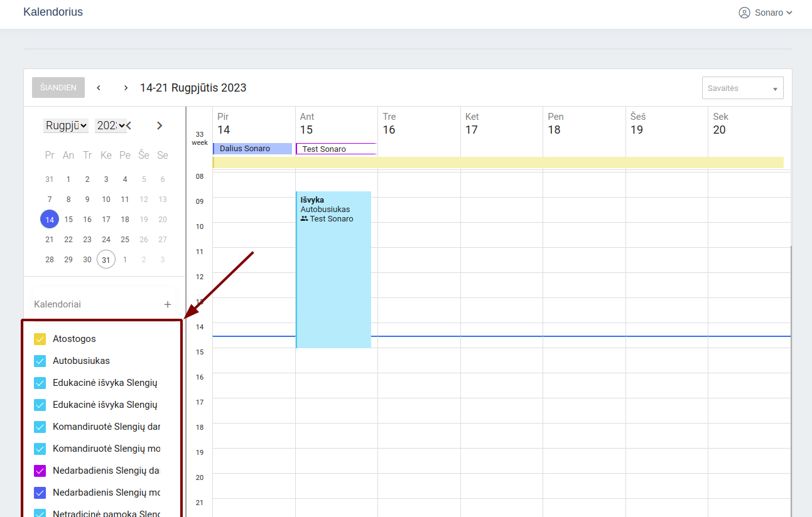Show previous month in mini calendar

pyautogui.click(x=129, y=125)
